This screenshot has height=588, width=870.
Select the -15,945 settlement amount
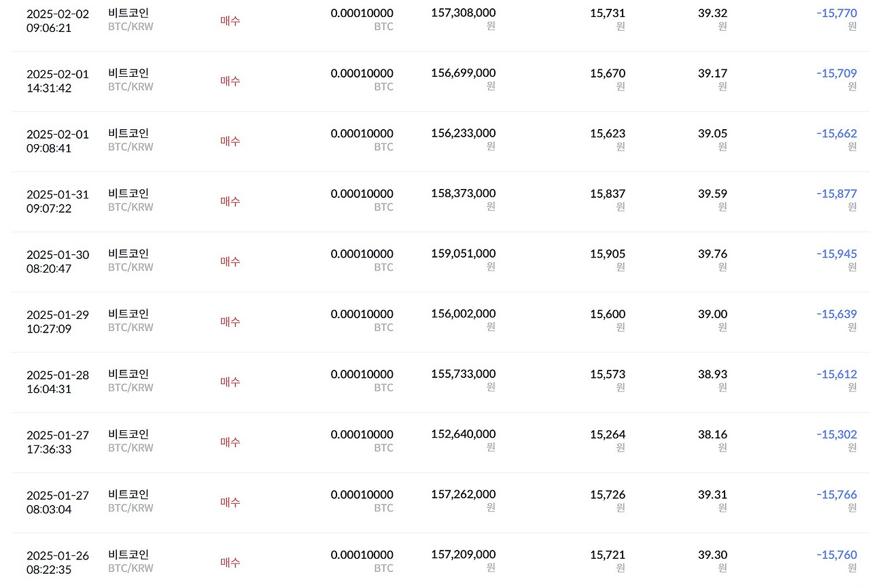pos(836,254)
